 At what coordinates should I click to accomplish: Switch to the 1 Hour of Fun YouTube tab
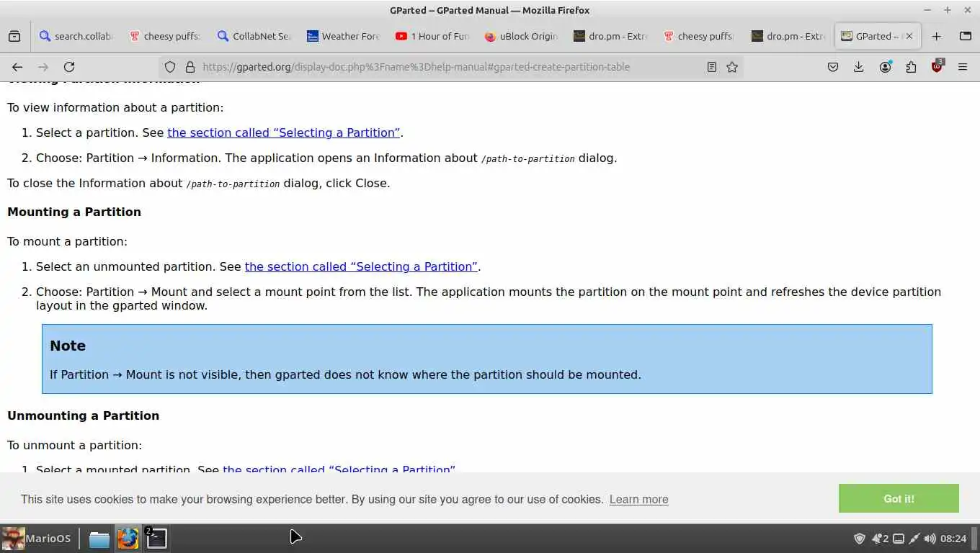[x=432, y=36]
